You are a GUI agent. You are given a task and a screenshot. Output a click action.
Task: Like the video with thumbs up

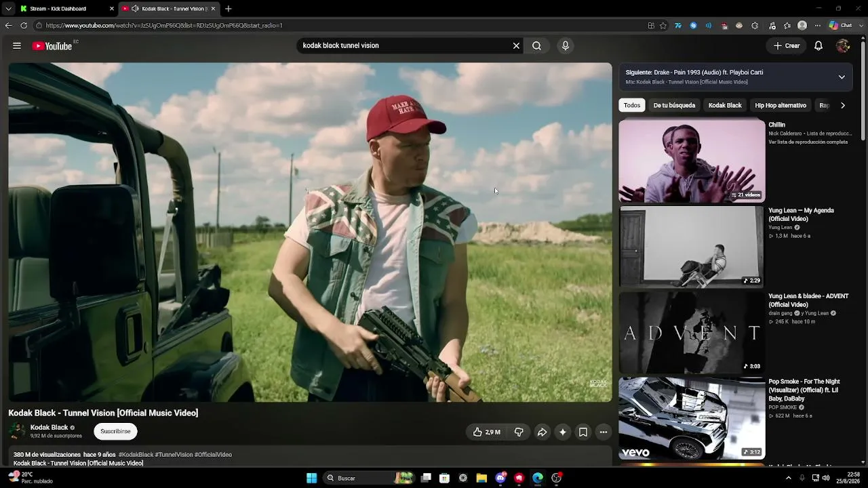pyautogui.click(x=486, y=432)
